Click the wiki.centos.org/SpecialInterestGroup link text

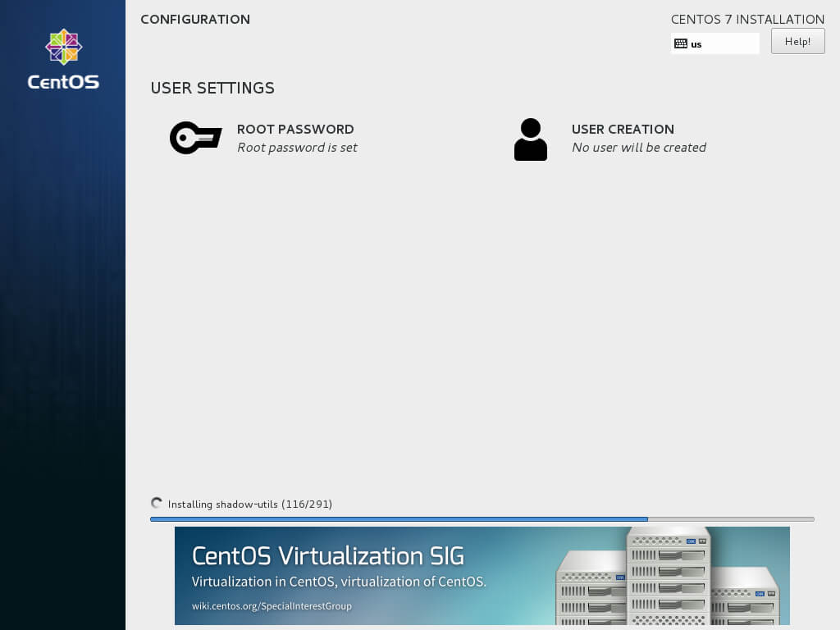(272, 606)
